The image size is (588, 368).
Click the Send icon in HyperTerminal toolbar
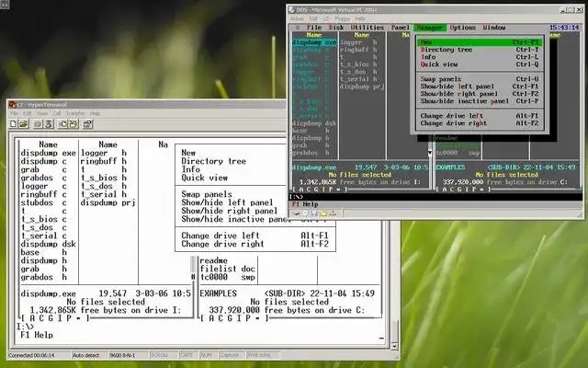(62, 124)
